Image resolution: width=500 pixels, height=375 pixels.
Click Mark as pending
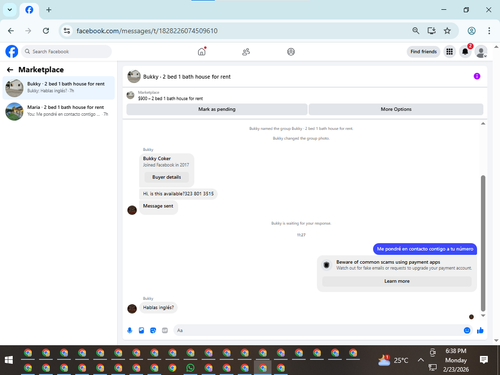(x=217, y=109)
